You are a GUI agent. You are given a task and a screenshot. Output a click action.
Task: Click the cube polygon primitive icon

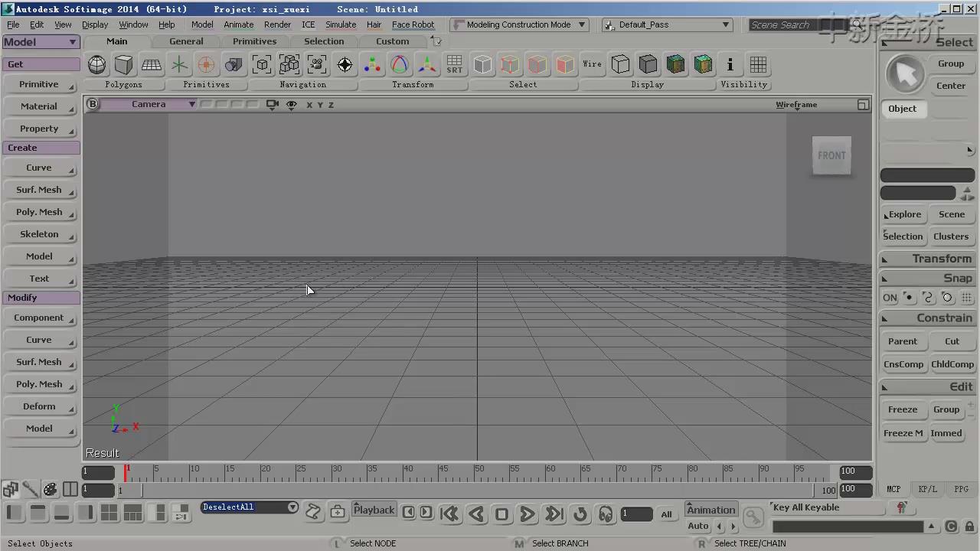(x=124, y=64)
